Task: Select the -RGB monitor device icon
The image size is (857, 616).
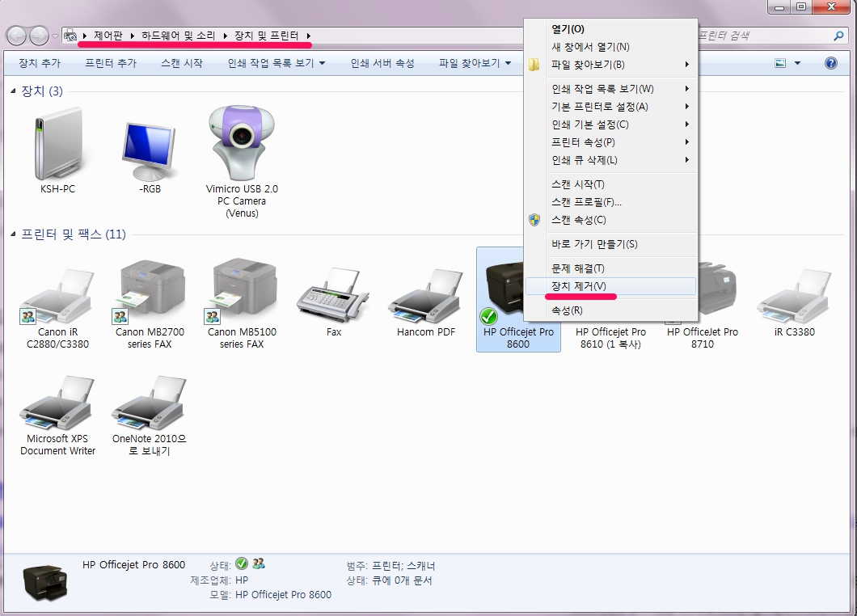Action: (x=150, y=151)
